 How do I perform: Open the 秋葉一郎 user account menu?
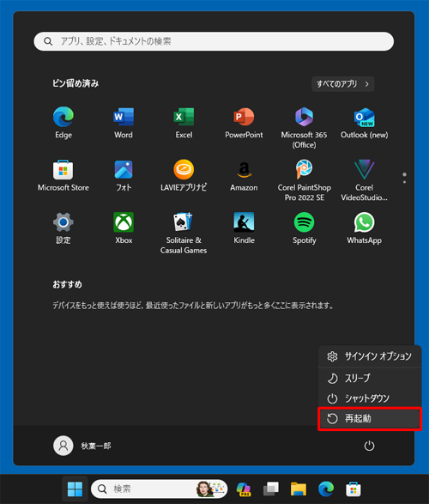82,446
